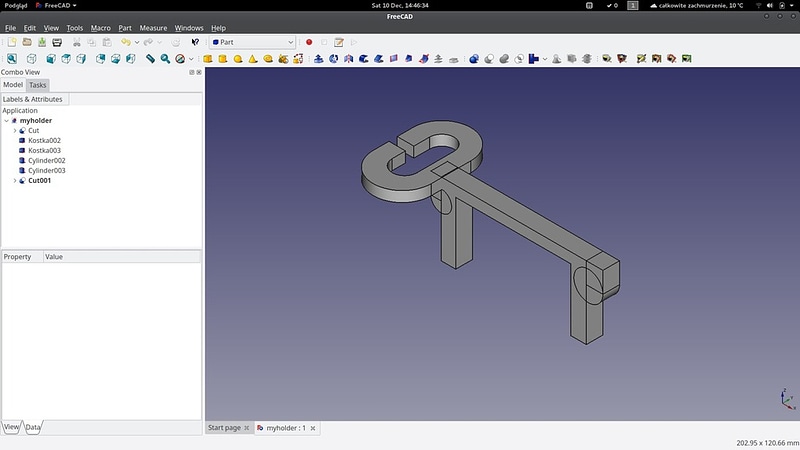800x450 pixels.
Task: Open the Macro menu
Action: click(101, 28)
